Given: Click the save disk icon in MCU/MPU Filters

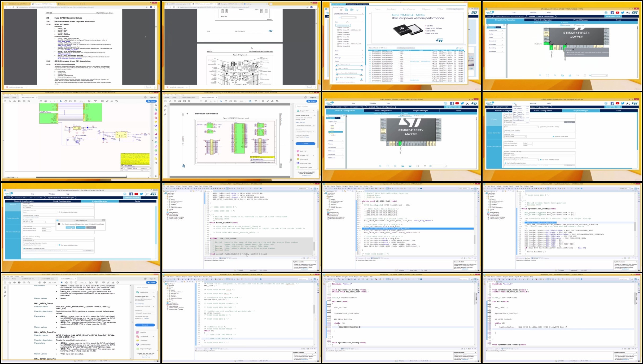Looking at the screenshot, I should click(346, 10).
